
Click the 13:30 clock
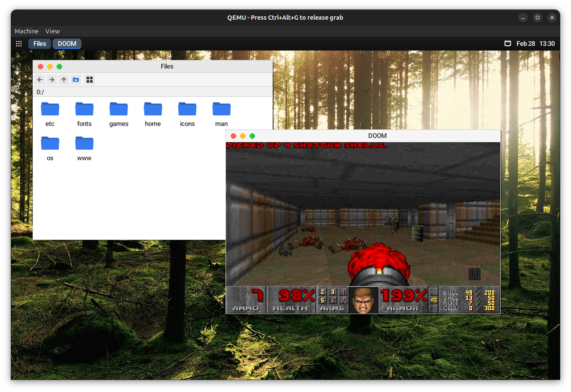click(x=547, y=44)
